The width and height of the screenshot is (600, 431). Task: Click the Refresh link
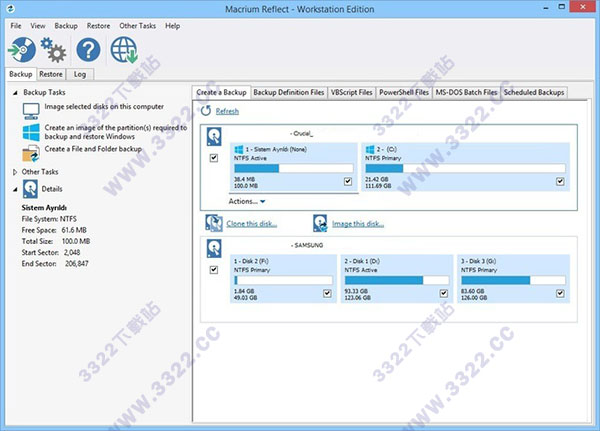(227, 111)
